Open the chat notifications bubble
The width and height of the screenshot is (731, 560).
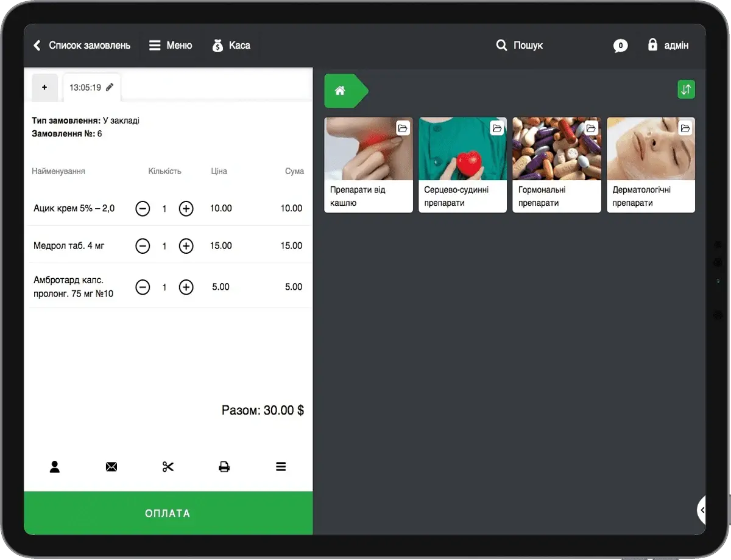620,46
